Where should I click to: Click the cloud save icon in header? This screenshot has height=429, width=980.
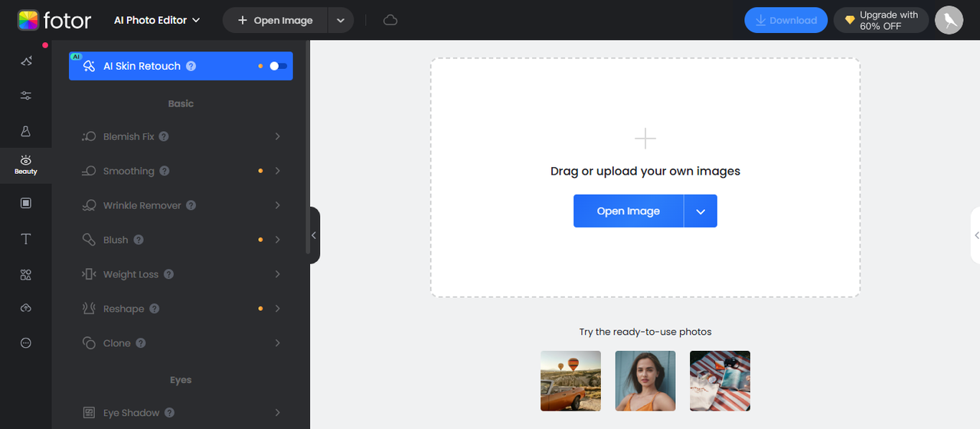(x=390, y=20)
